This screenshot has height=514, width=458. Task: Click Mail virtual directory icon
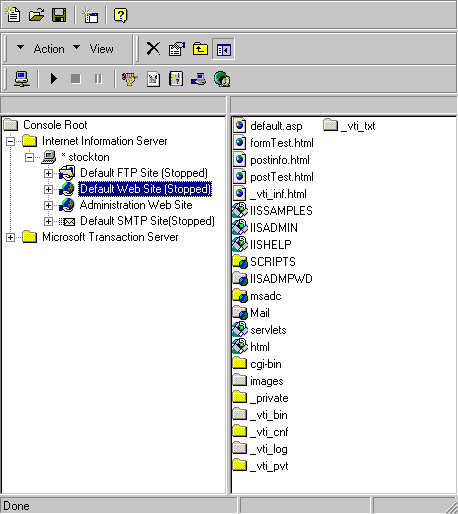point(240,313)
